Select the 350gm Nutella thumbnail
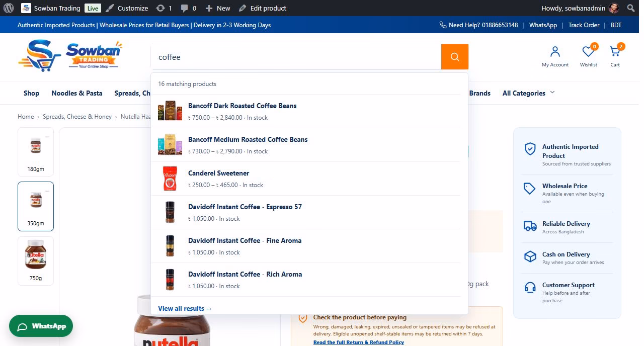Image resolution: width=644 pixels, height=346 pixels. click(36, 206)
